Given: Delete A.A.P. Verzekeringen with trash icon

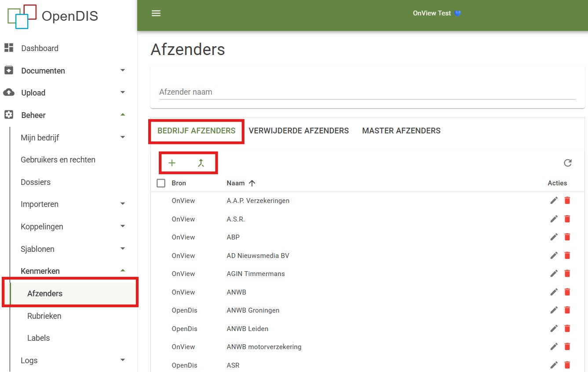Looking at the screenshot, I should pos(567,200).
